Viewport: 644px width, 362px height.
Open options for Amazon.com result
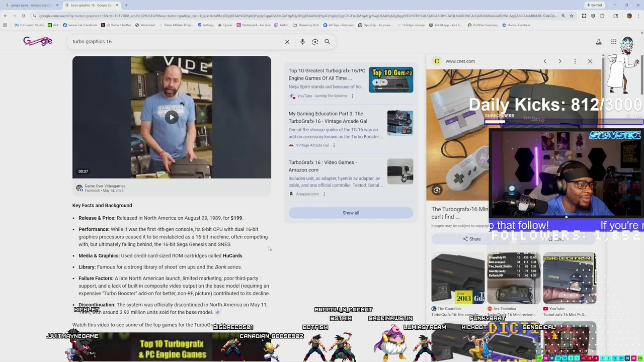click(324, 194)
